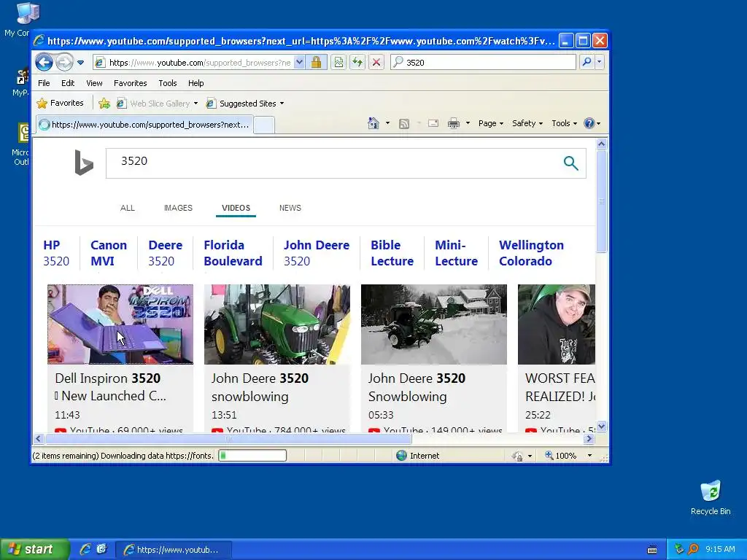
Task: Click the Canon MVI suggestion
Action: tap(109, 253)
